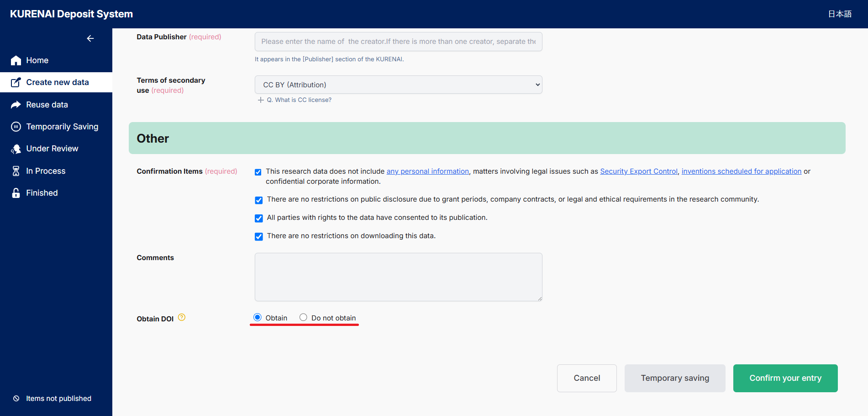Uncheck no restrictions on public disclosure checkbox
The image size is (868, 416).
(x=259, y=200)
